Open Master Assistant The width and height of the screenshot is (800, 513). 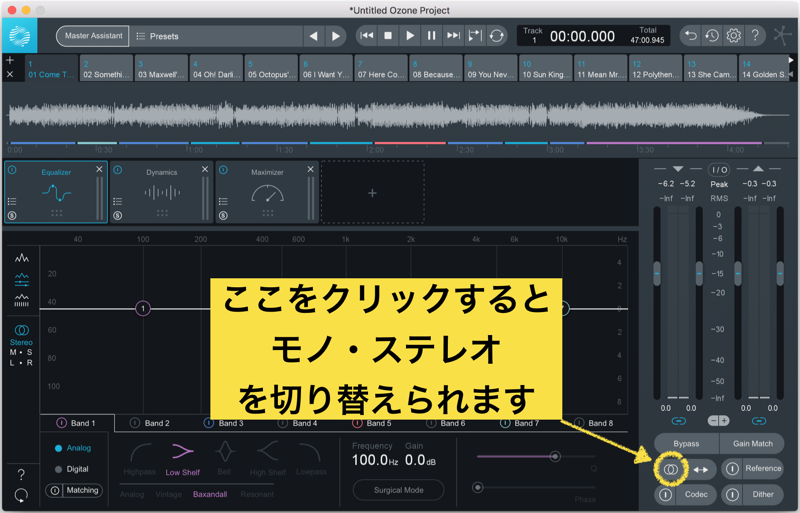tap(92, 36)
